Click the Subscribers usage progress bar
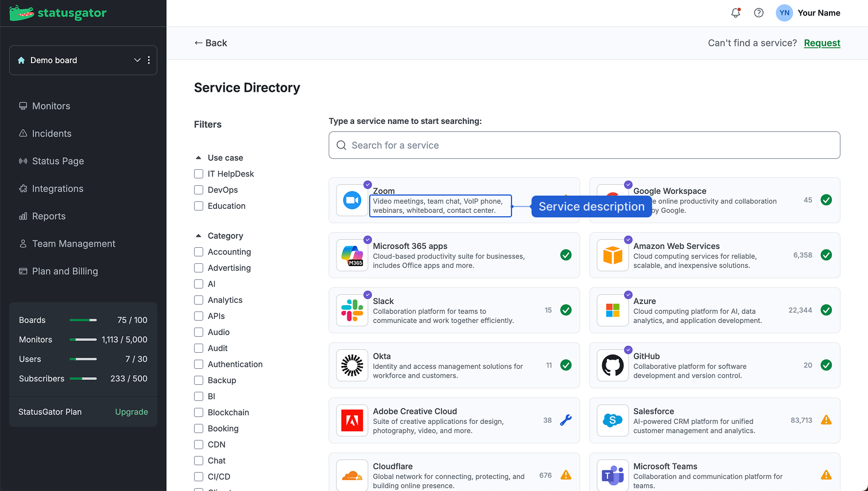Viewport: 868px width, 491px height. [83, 379]
